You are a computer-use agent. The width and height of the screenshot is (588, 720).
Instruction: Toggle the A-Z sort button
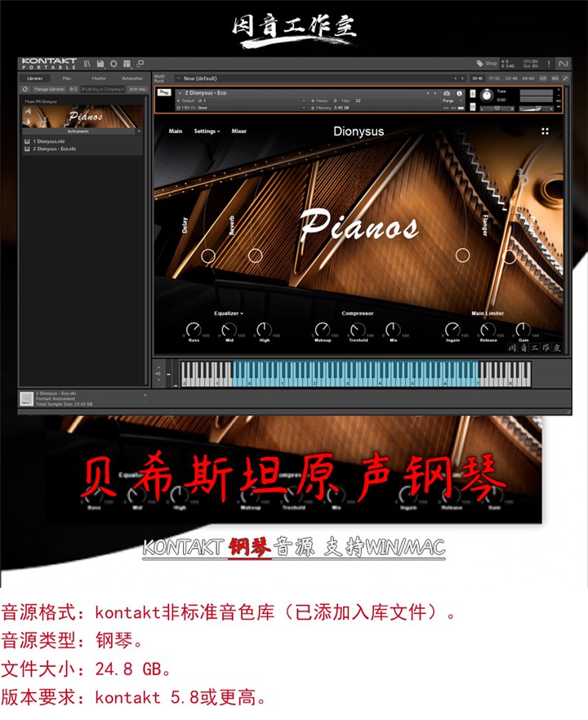point(73,89)
